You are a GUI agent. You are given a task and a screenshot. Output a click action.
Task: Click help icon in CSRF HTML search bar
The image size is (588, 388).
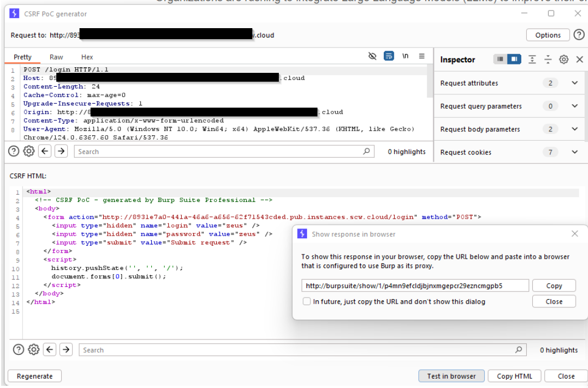pos(18,350)
